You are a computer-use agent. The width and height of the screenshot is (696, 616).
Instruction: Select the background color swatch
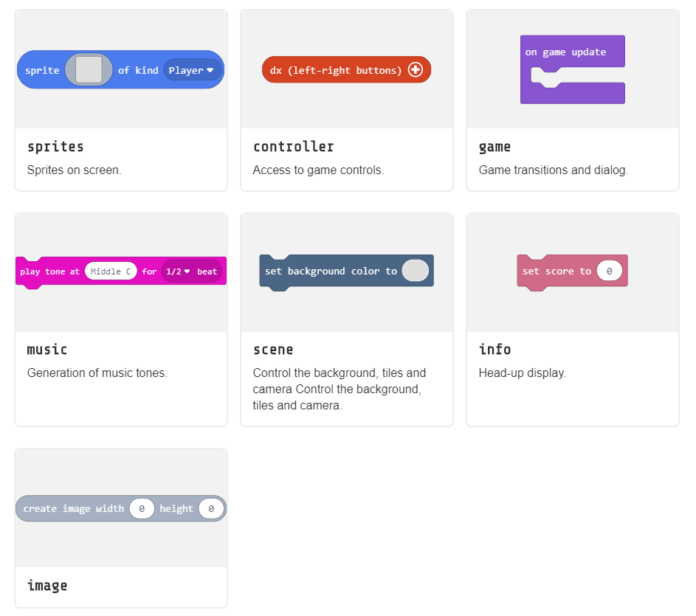416,271
